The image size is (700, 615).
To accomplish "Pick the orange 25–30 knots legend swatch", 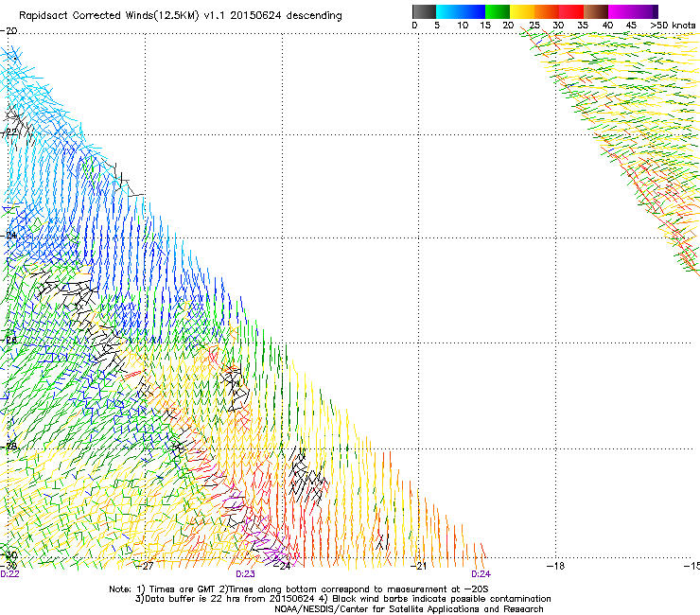I will pos(547,11).
